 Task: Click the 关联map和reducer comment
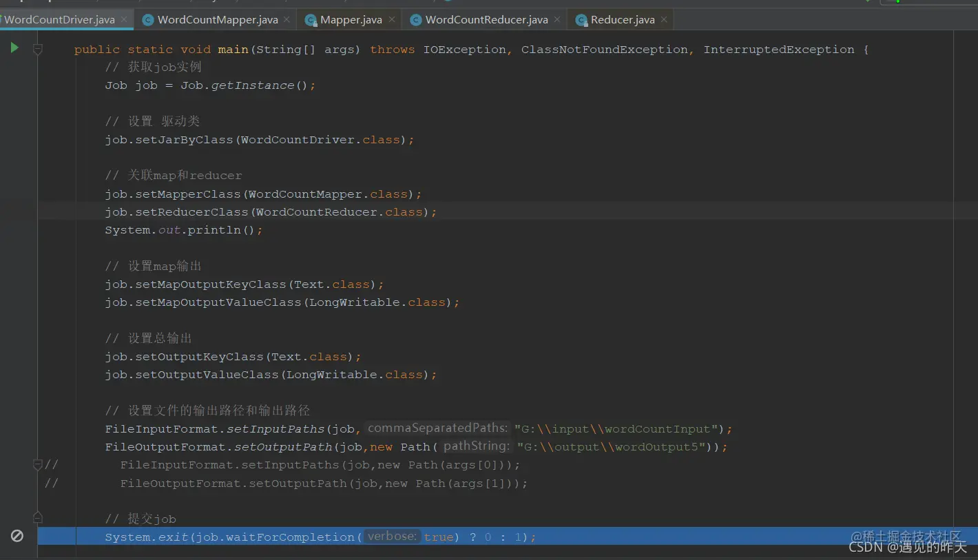pyautogui.click(x=174, y=176)
